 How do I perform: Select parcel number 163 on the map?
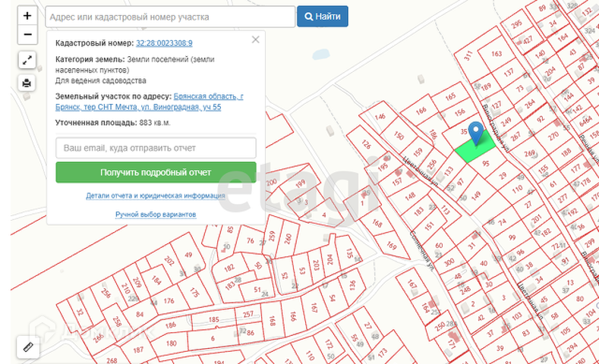pos(497,55)
